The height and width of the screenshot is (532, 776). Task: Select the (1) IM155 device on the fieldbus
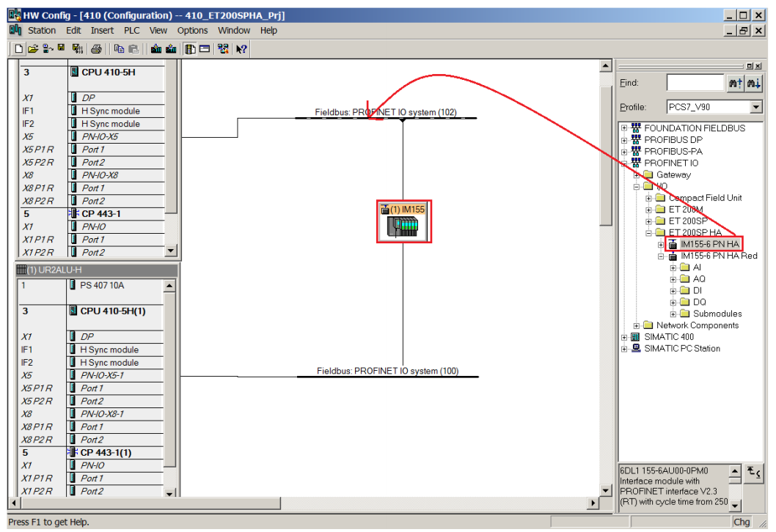404,221
